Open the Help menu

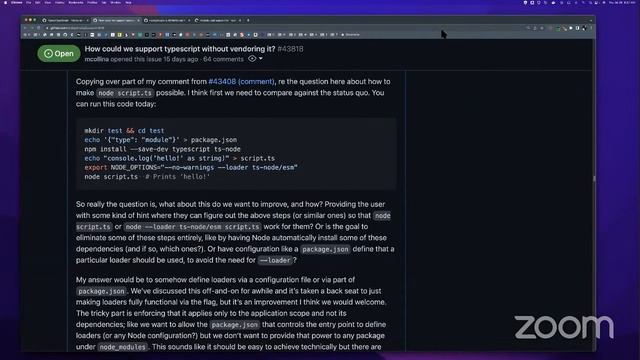pos(128,2)
